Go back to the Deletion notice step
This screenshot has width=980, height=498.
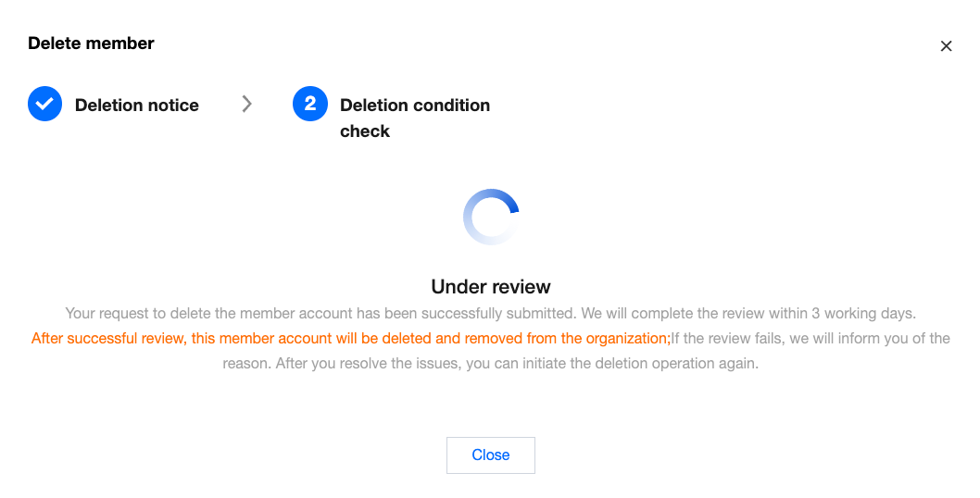[136, 106]
